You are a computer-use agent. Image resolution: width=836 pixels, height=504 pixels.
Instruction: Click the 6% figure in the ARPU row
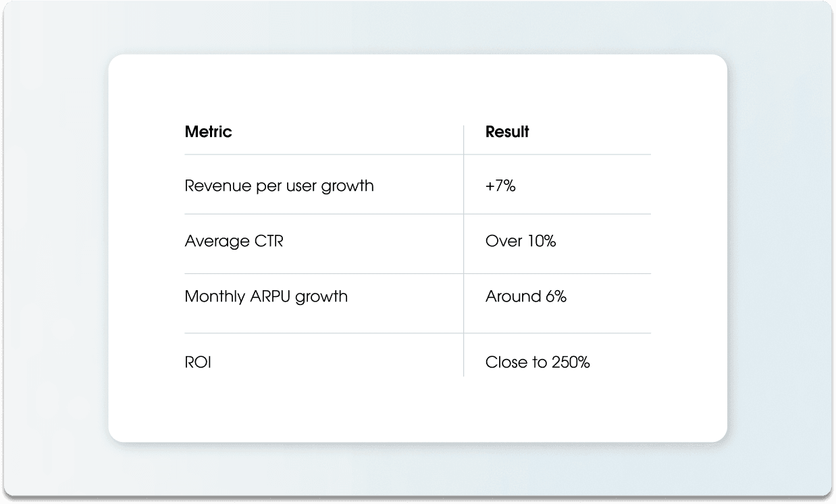pyautogui.click(x=556, y=297)
